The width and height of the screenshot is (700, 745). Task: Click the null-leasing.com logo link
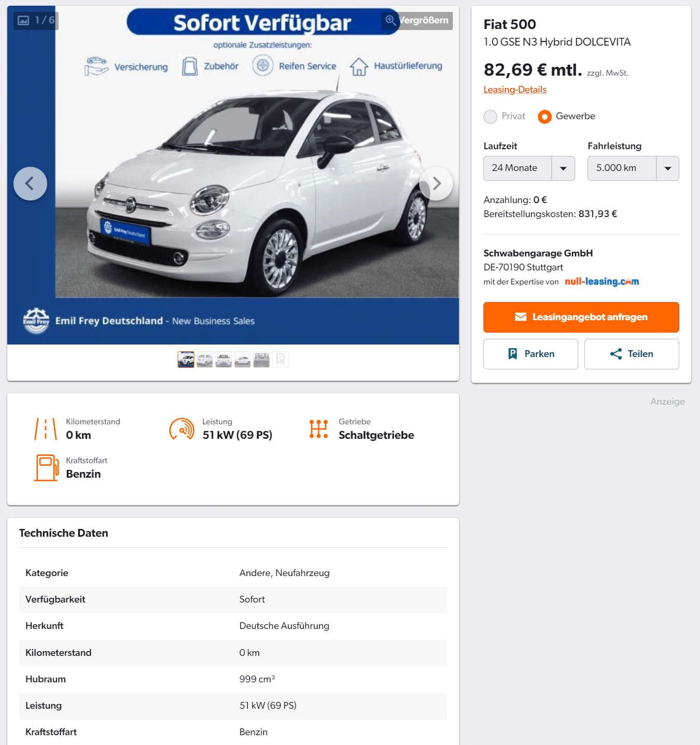coord(602,281)
